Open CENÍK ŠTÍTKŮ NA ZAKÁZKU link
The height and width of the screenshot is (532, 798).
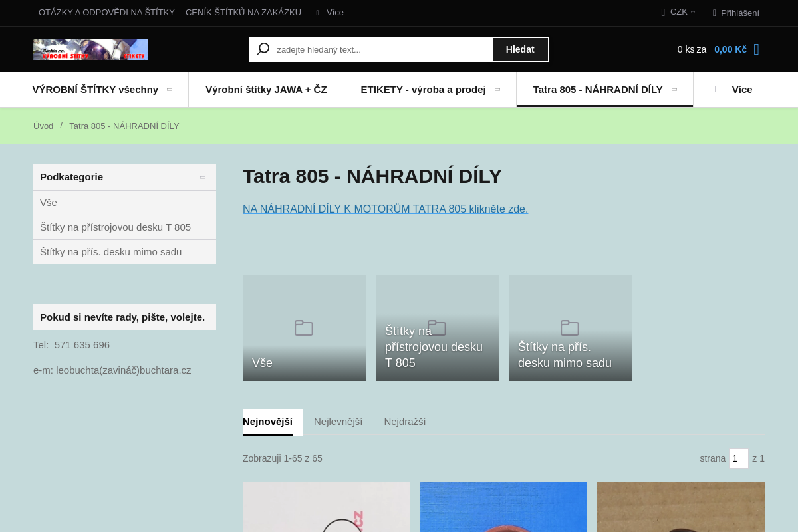(x=243, y=12)
